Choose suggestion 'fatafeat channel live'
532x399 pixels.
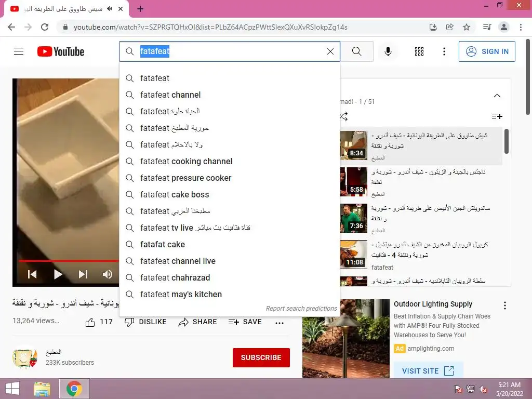229,261
